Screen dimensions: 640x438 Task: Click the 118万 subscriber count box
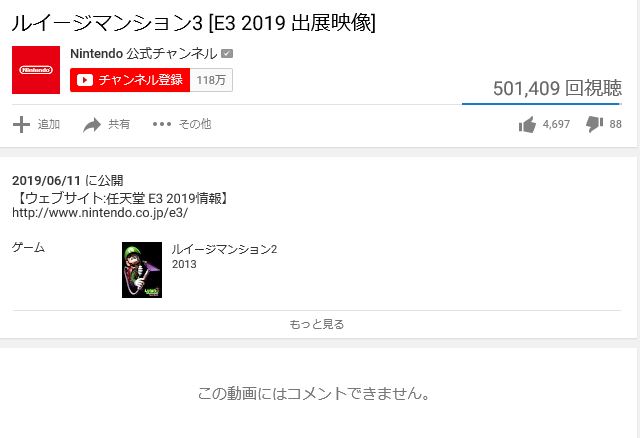point(211,80)
